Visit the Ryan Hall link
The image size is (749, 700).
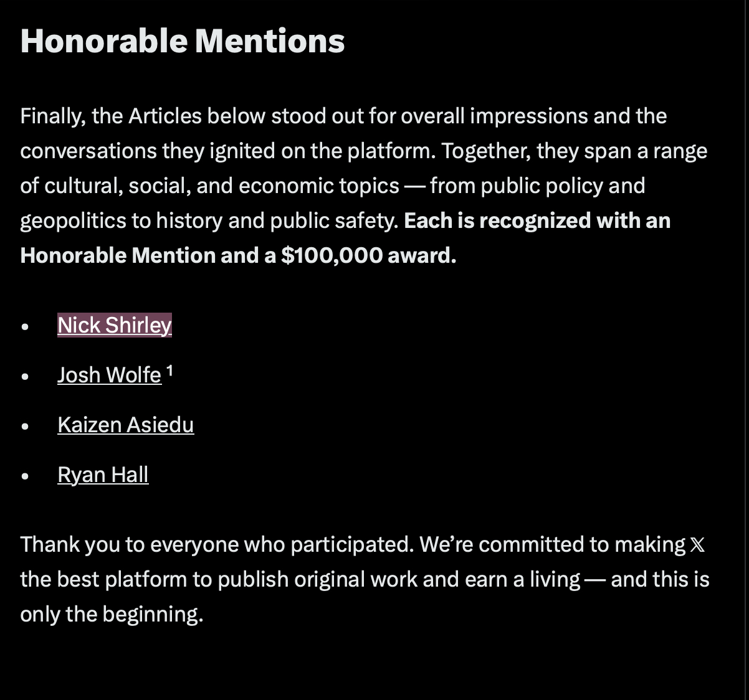coord(103,475)
